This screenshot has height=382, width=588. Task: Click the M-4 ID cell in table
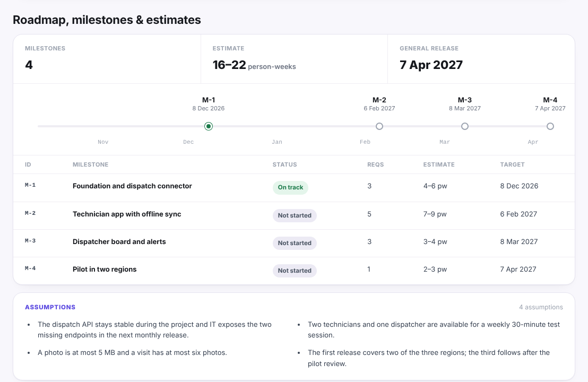[x=30, y=268]
